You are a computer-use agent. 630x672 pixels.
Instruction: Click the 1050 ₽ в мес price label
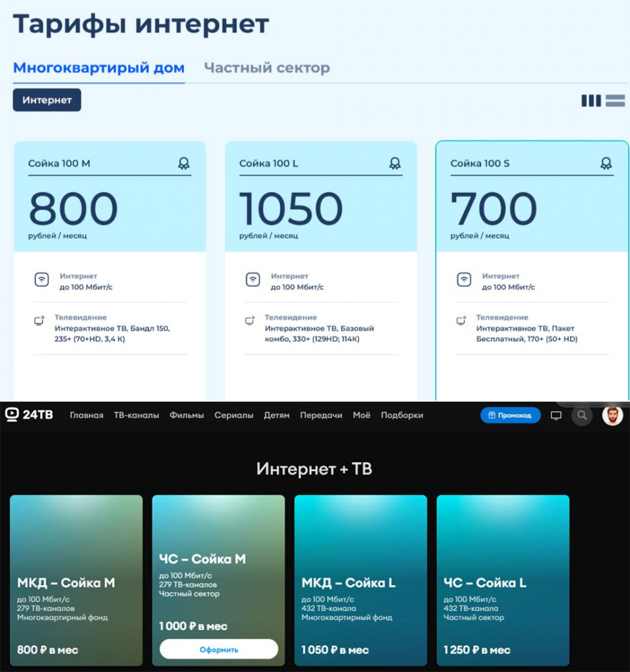coord(335,650)
